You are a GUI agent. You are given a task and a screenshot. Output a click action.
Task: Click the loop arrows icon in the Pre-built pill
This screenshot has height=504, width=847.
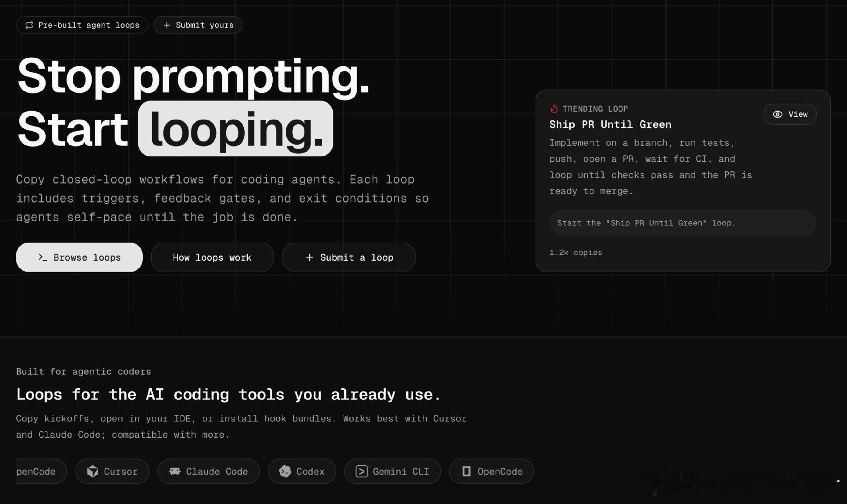(29, 25)
